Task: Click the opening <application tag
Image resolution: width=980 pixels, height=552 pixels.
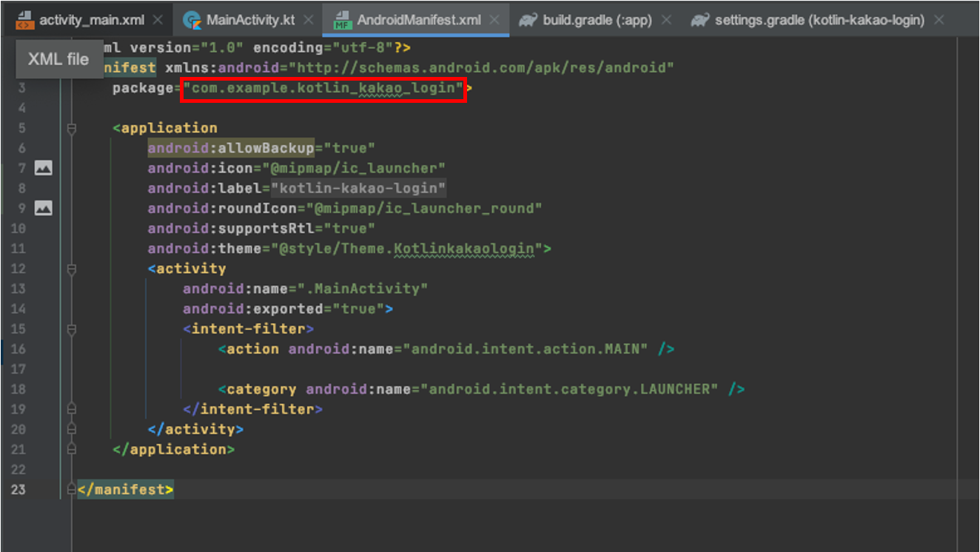Action: pyautogui.click(x=165, y=128)
